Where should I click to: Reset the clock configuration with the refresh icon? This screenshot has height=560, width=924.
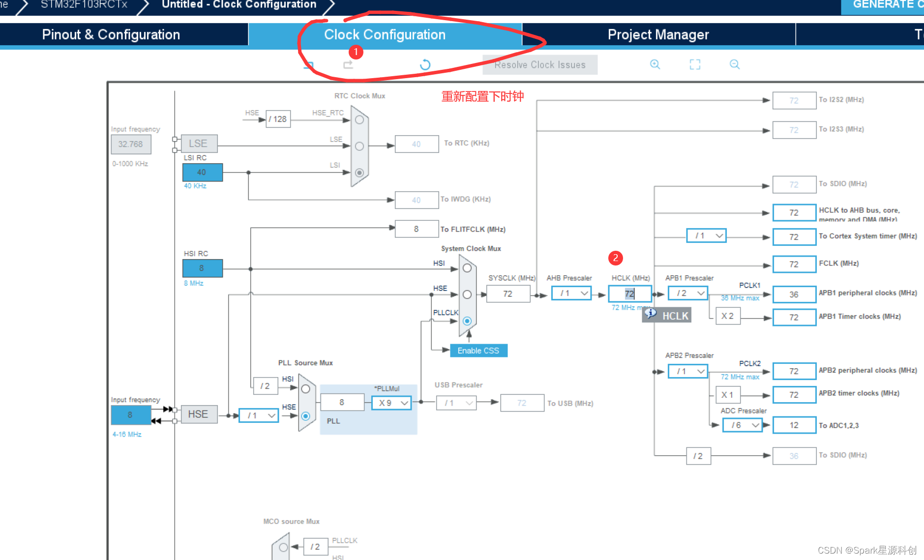point(425,64)
